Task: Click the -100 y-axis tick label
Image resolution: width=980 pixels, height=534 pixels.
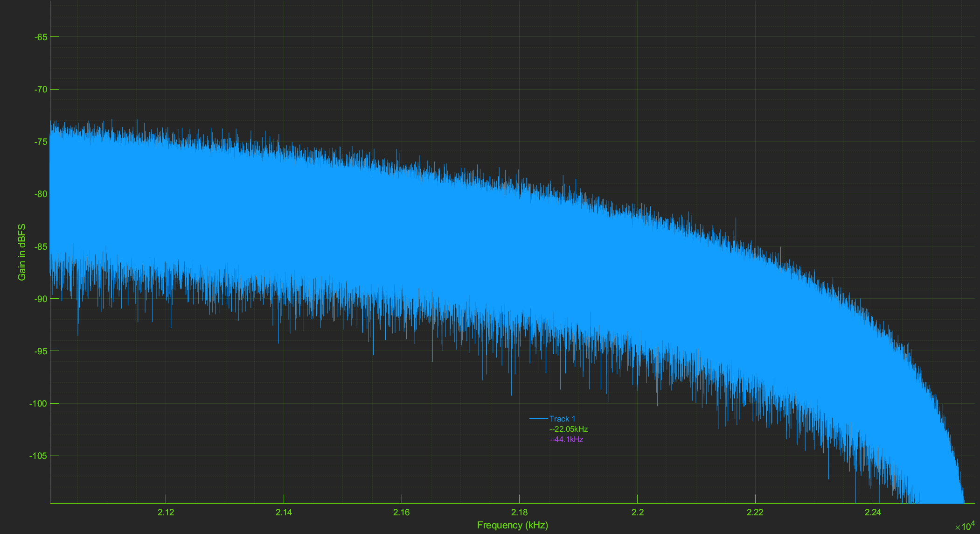Action: point(39,404)
